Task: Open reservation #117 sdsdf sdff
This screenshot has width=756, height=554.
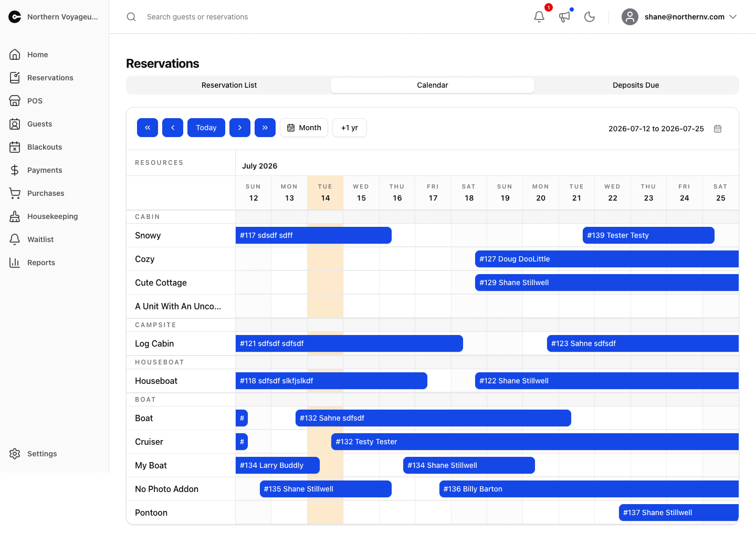Action: 313,235
